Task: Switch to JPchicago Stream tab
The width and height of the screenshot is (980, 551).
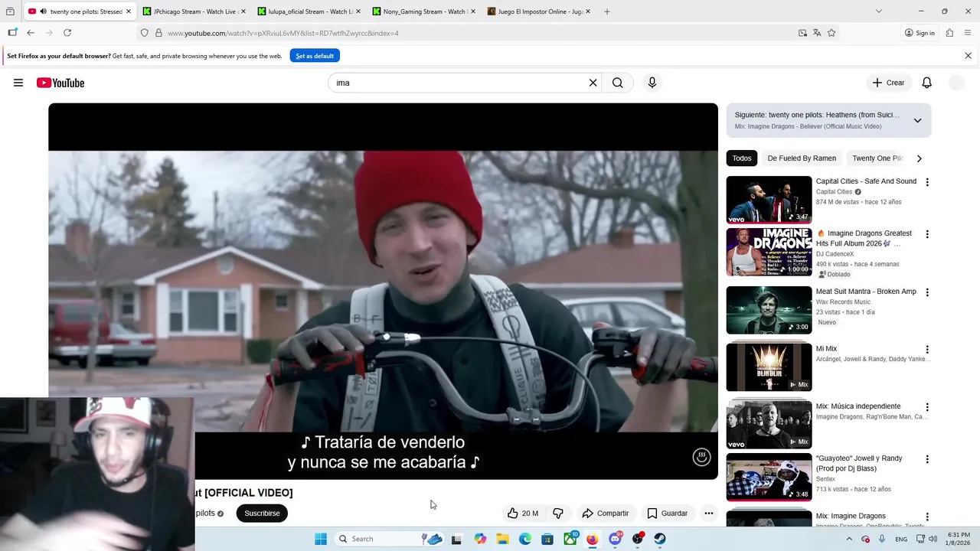Action: pos(194,11)
